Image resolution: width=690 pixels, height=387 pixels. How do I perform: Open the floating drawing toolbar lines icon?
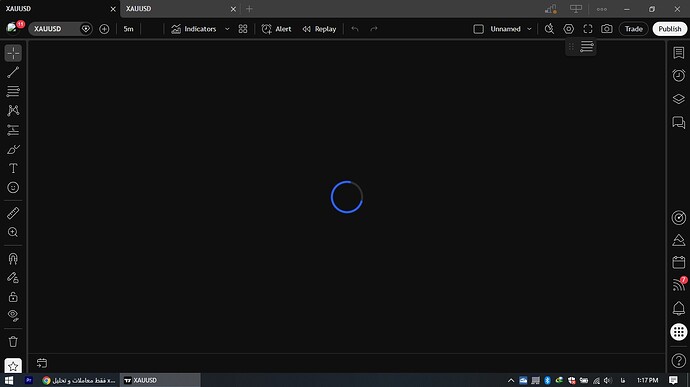pos(587,46)
